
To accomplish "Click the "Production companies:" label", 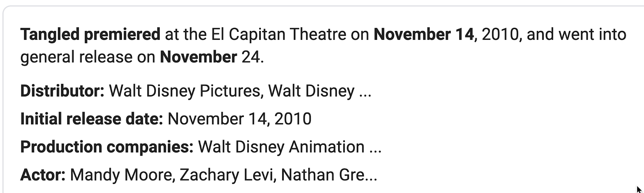I will pos(107,147).
